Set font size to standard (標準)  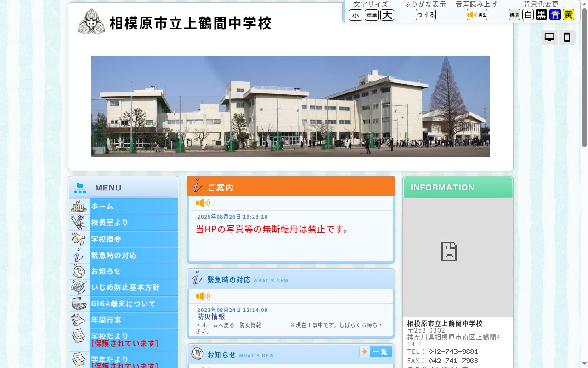[372, 15]
